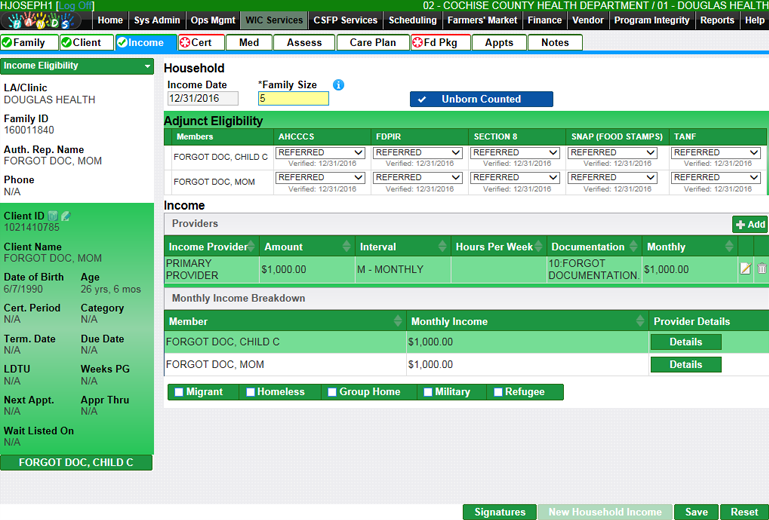Click the pencil icon next to Client ID
The image size is (769, 520).
[67, 216]
